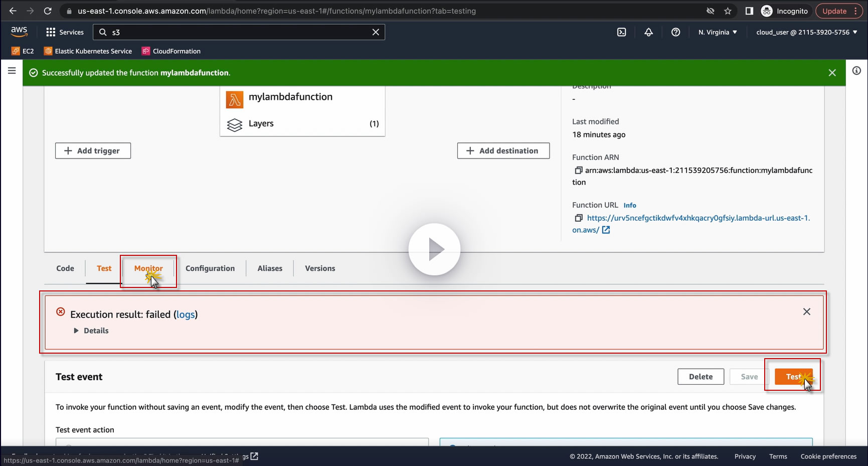Open the Terms footer link
The width and height of the screenshot is (868, 466).
tap(778, 456)
